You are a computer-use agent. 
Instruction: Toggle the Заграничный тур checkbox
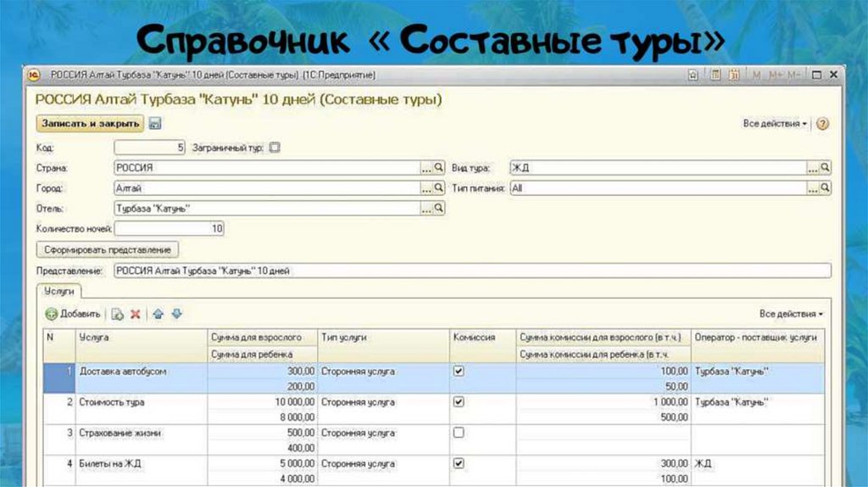pyautogui.click(x=274, y=148)
